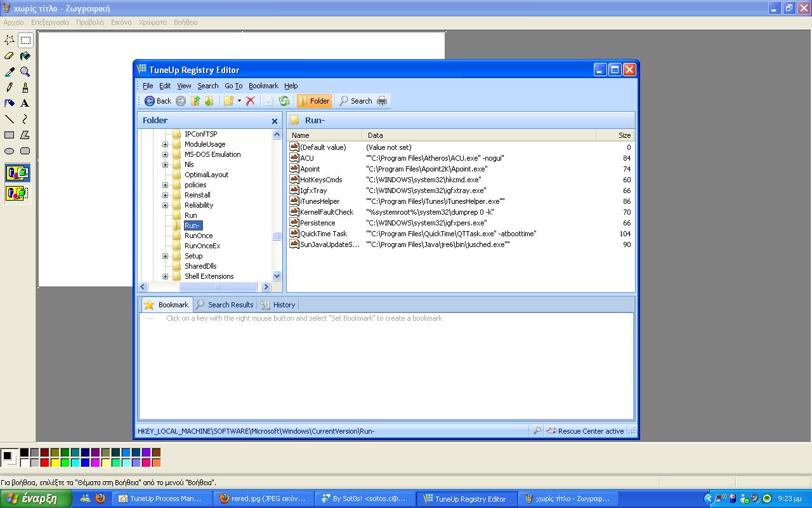This screenshot has width=812, height=508.
Task: Open the View menu in Registry Editor
Action: tap(184, 86)
